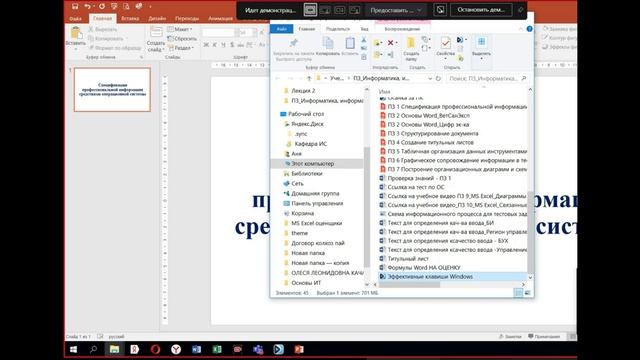The height and width of the screenshot is (360, 640).
Task: Click the New folder icon in Explorer
Action: pyautogui.click(x=411, y=43)
